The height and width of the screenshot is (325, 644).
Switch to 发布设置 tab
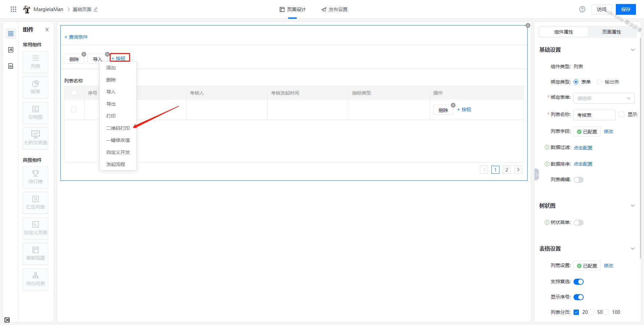(x=334, y=9)
